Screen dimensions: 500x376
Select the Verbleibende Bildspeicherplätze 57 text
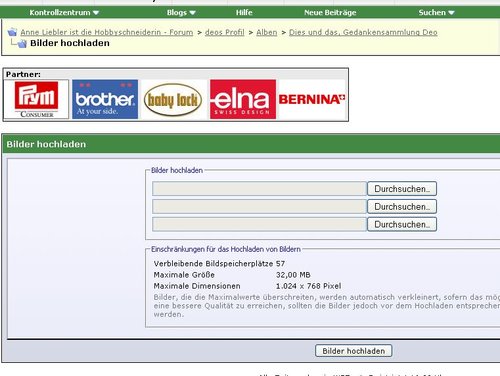pyautogui.click(x=219, y=264)
